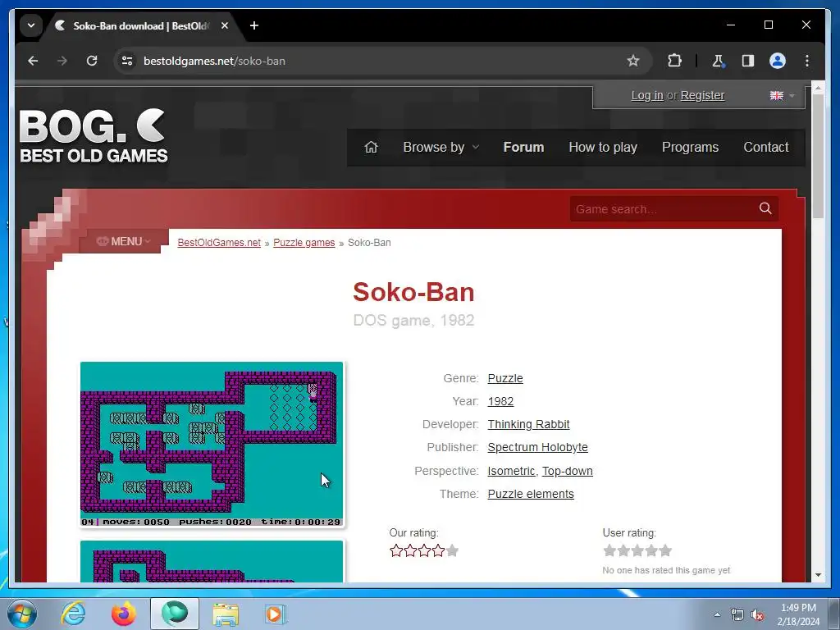Open Chrome Labs flask icon
The height and width of the screenshot is (630, 840).
click(x=718, y=61)
